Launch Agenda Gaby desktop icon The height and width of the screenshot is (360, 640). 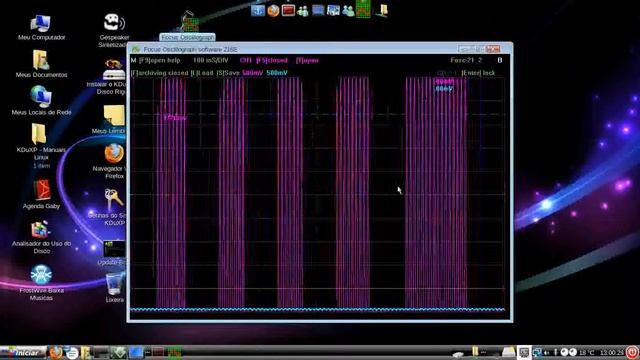41,190
